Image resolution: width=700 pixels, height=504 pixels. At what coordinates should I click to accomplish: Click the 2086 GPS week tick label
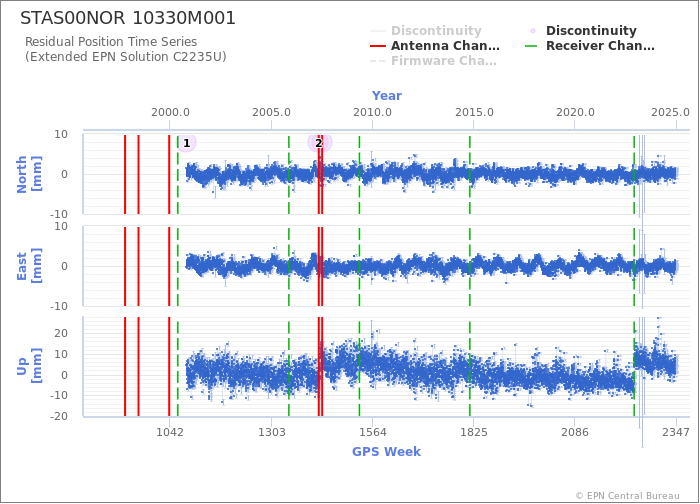click(x=575, y=433)
